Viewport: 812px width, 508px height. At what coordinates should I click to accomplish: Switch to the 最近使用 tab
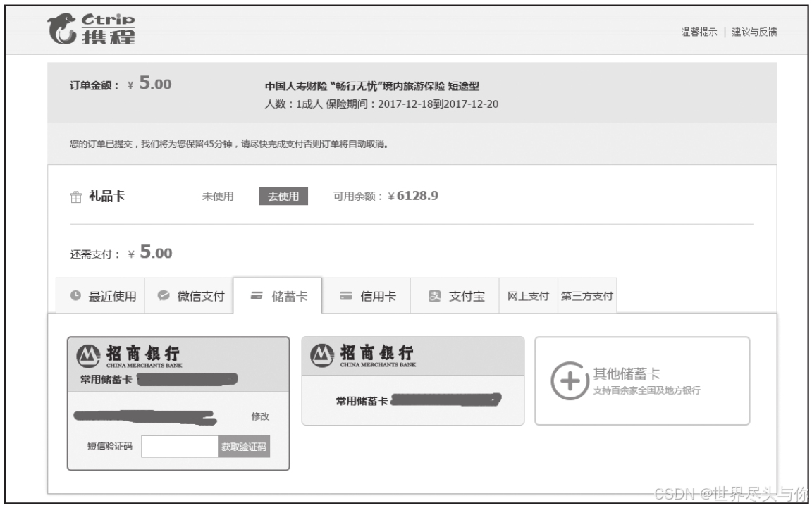click(x=101, y=296)
